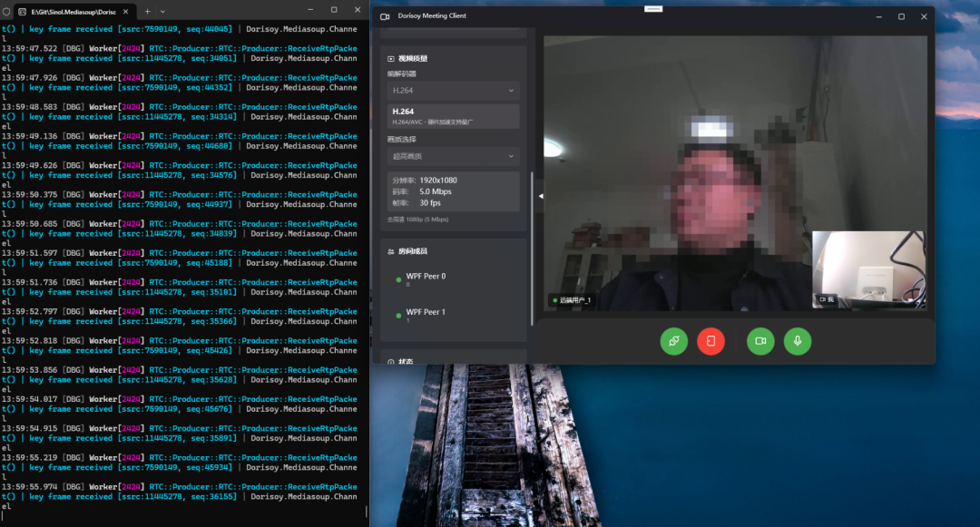
Task: Minimize the Dorisoy Meeting Client window
Action: click(x=878, y=17)
